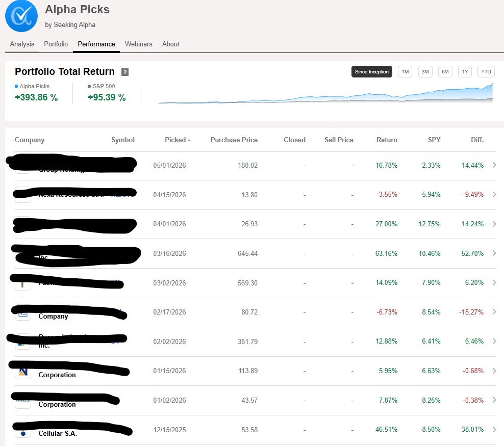Viewport: 504px width, 446px height.
Task: Click the 52.70% diff cell
Action: click(472, 253)
